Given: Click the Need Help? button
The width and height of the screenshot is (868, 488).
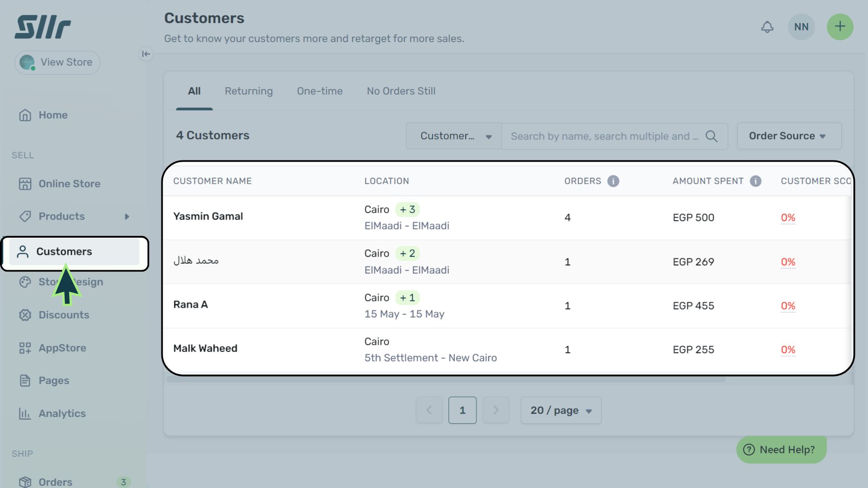Looking at the screenshot, I should pyautogui.click(x=781, y=450).
